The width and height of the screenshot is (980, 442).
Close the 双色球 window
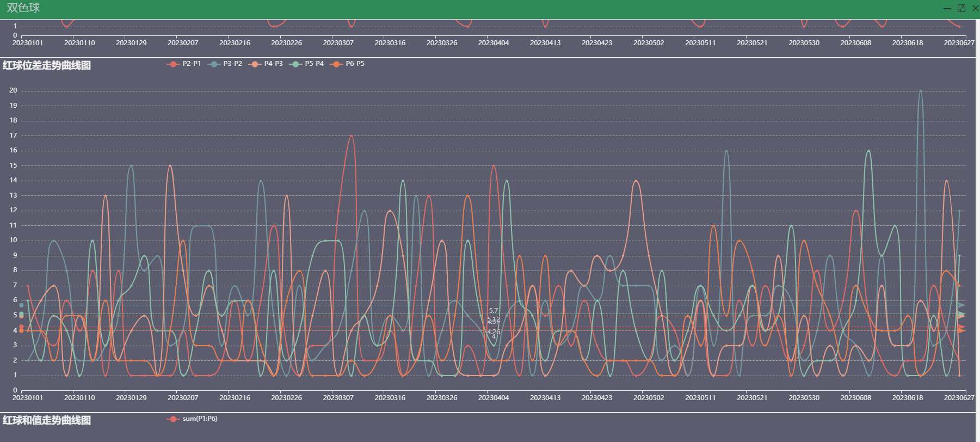click(975, 8)
